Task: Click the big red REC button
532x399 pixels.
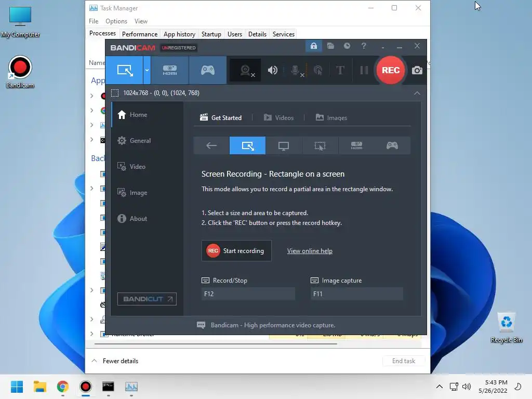Action: point(391,70)
